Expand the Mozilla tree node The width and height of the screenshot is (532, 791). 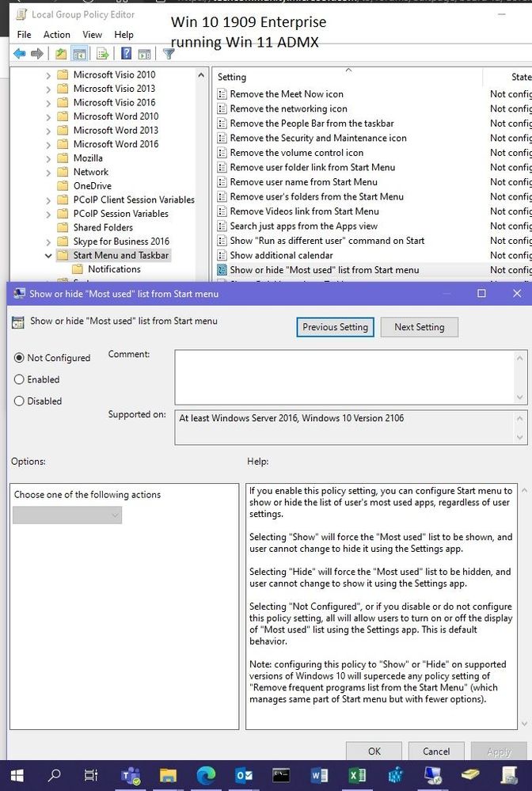pyautogui.click(x=48, y=158)
